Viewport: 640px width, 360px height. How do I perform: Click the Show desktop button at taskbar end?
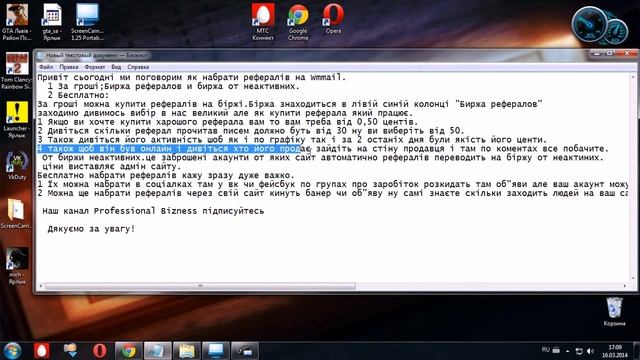pyautogui.click(x=637, y=351)
